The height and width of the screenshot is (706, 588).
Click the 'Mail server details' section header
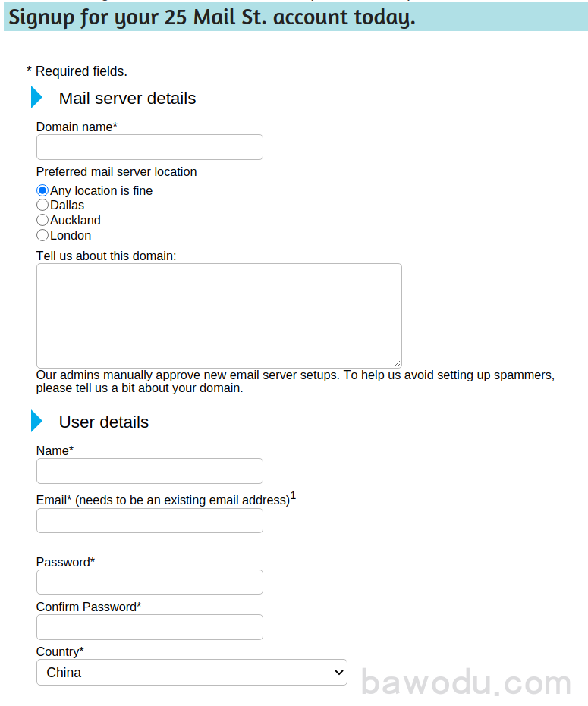127,98
